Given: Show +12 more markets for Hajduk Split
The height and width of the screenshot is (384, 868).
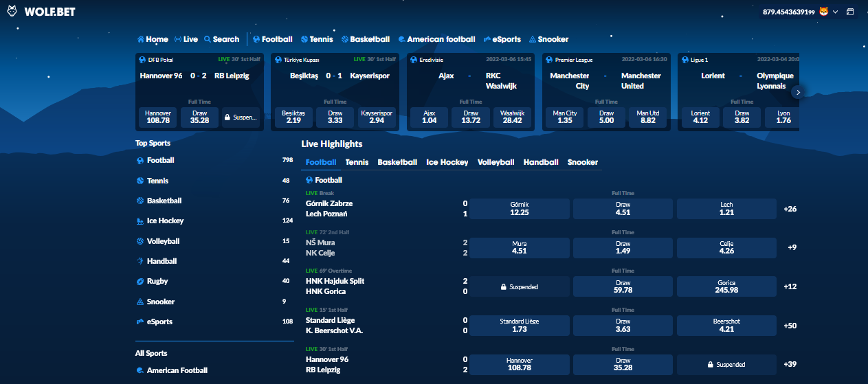Looking at the screenshot, I should [790, 286].
